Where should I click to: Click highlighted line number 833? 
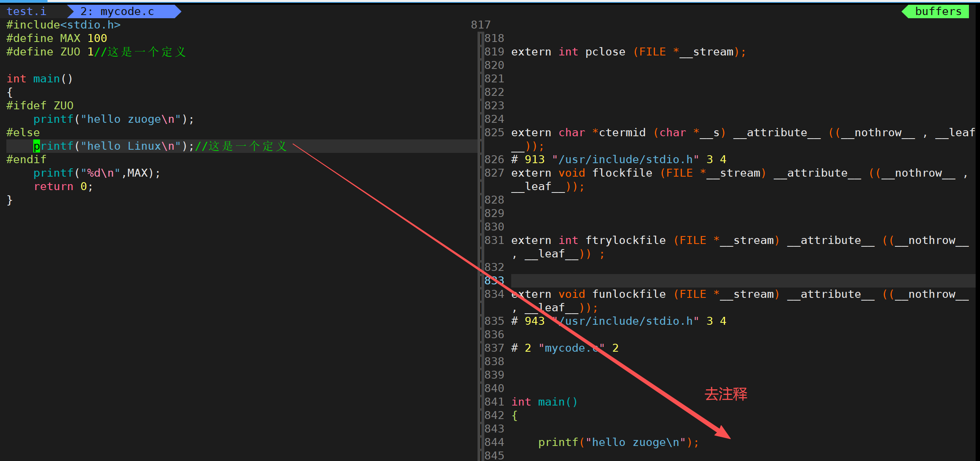click(x=494, y=281)
